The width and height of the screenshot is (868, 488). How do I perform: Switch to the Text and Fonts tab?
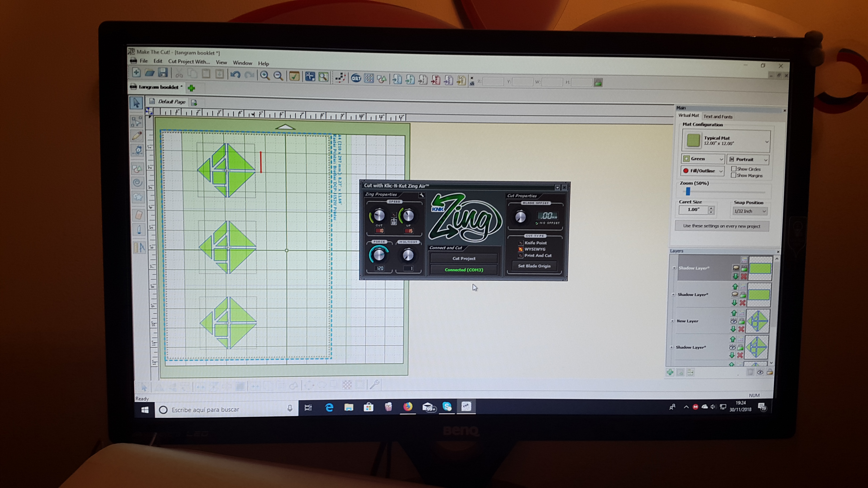[718, 116]
